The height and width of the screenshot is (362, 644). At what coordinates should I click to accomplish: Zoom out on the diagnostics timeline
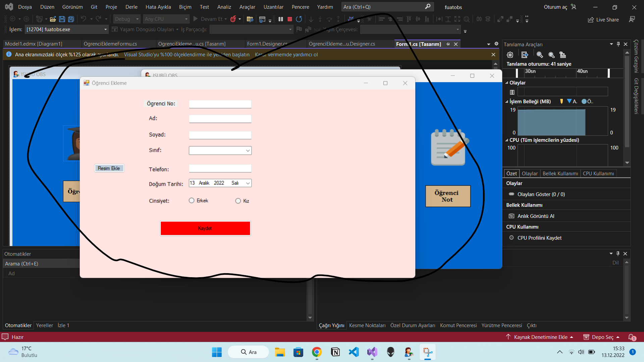click(551, 55)
